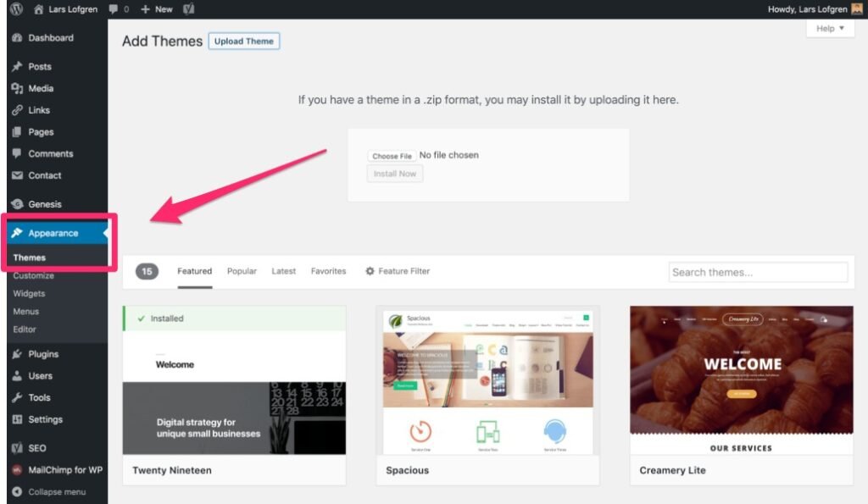Click the user avatar in top-right corner

pyautogui.click(x=856, y=9)
